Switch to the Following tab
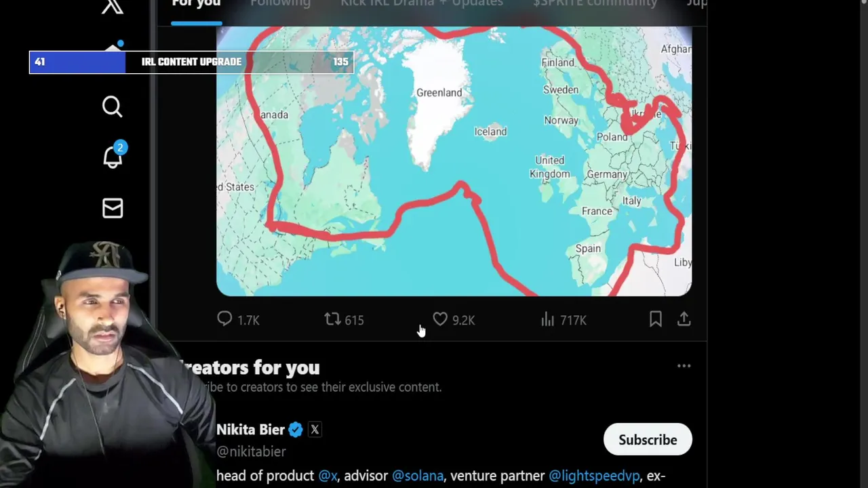This screenshot has width=868, height=488. (280, 3)
